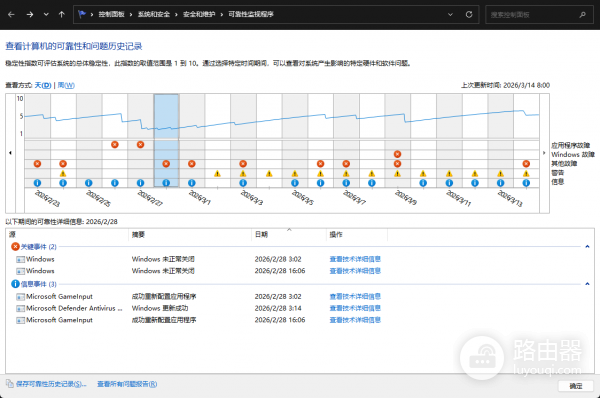Click the 确定 button

[576, 386]
